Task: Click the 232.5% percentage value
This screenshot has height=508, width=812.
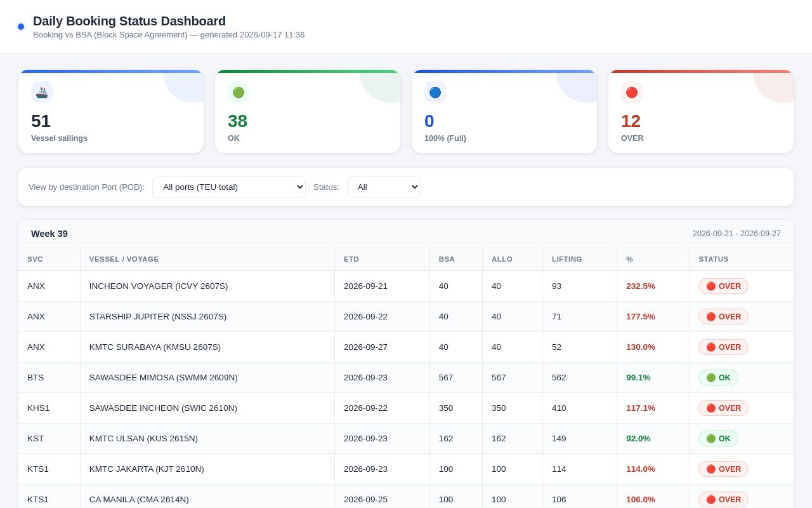Action: (x=641, y=286)
